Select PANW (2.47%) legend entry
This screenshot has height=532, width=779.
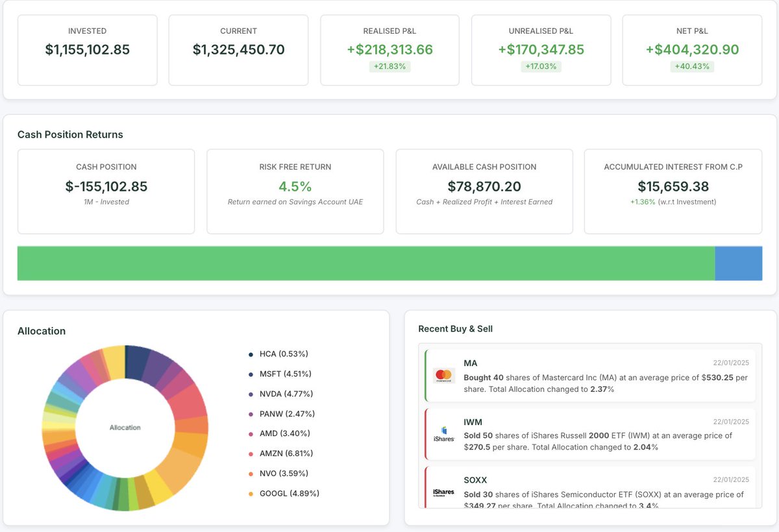coord(282,414)
